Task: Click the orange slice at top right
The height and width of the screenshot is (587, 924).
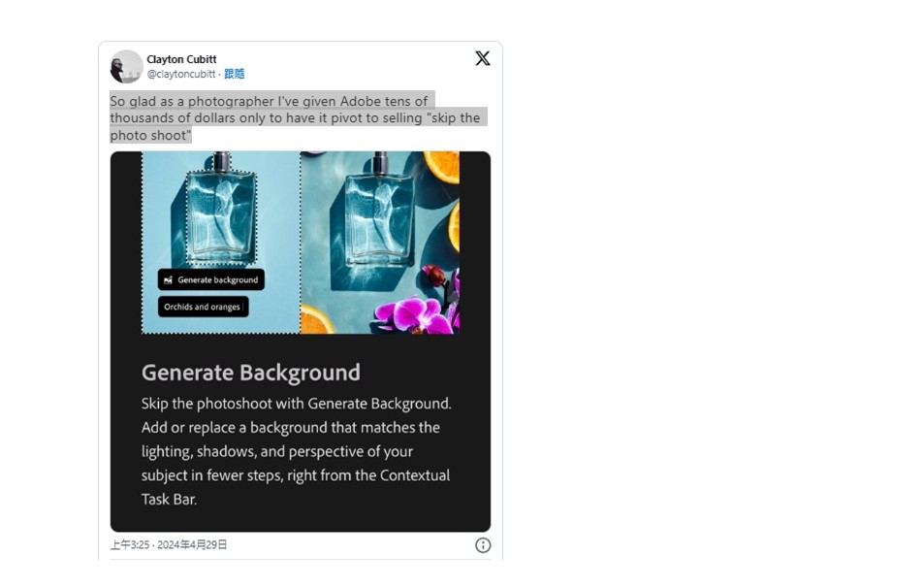Action: pyautogui.click(x=441, y=166)
